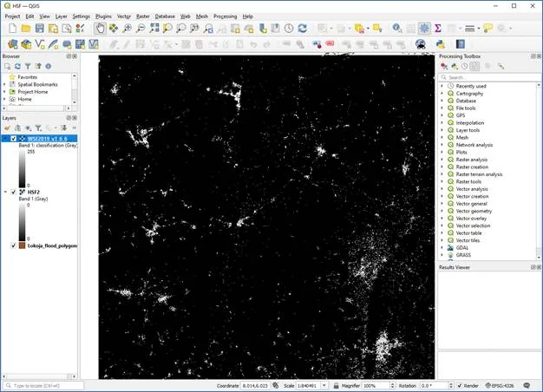Image resolution: width=543 pixels, height=392 pixels.
Task: Toggle visibility of WSF2019 layer
Action: pyautogui.click(x=14, y=139)
